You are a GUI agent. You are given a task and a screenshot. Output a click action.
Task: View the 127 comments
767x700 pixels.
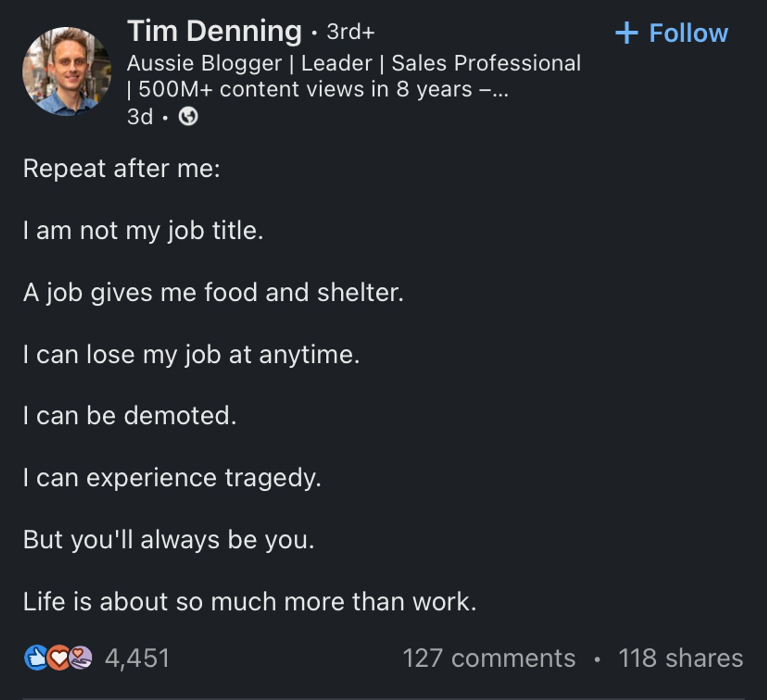click(x=489, y=658)
